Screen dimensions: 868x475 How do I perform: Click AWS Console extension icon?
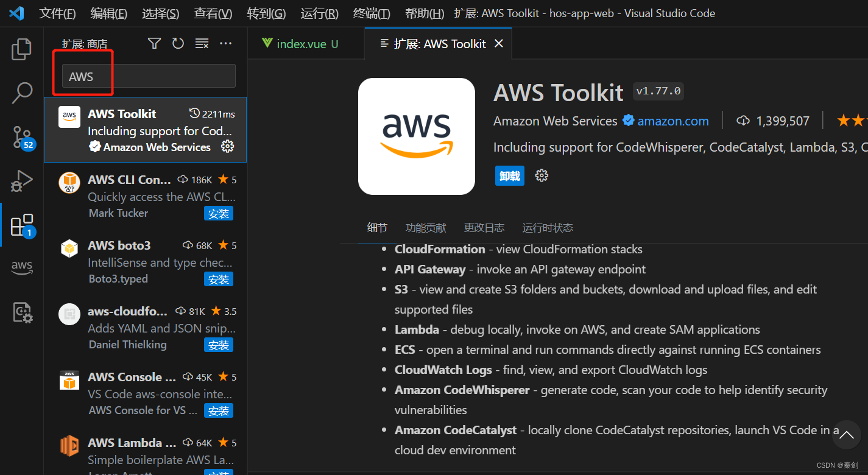click(x=69, y=380)
